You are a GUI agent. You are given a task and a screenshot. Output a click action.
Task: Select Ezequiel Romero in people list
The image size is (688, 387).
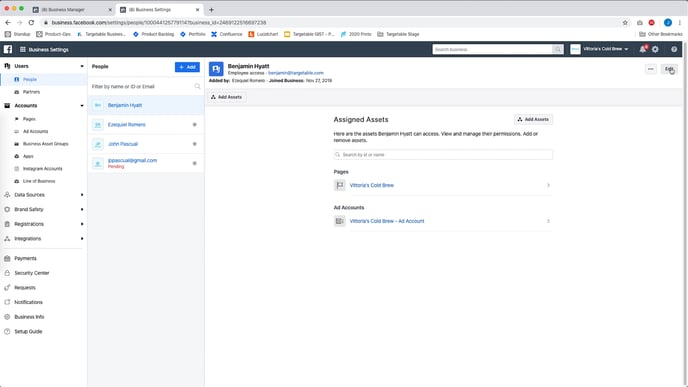pos(146,125)
